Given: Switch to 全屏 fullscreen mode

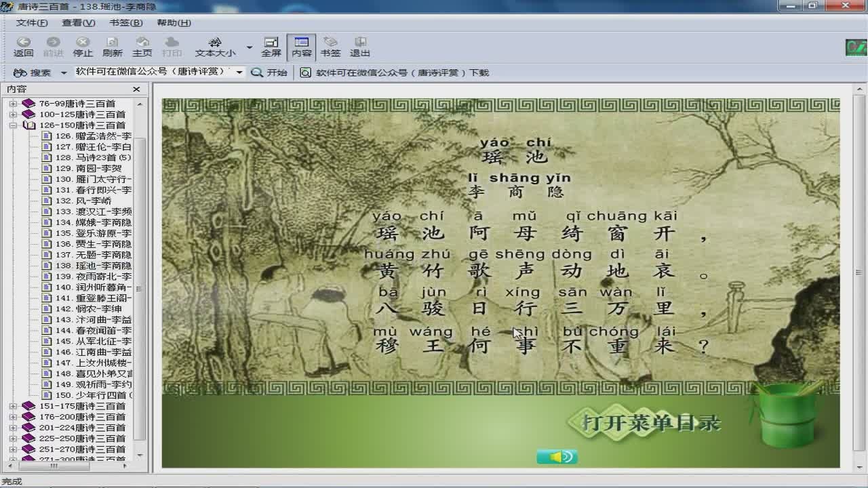Looking at the screenshot, I should point(271,47).
